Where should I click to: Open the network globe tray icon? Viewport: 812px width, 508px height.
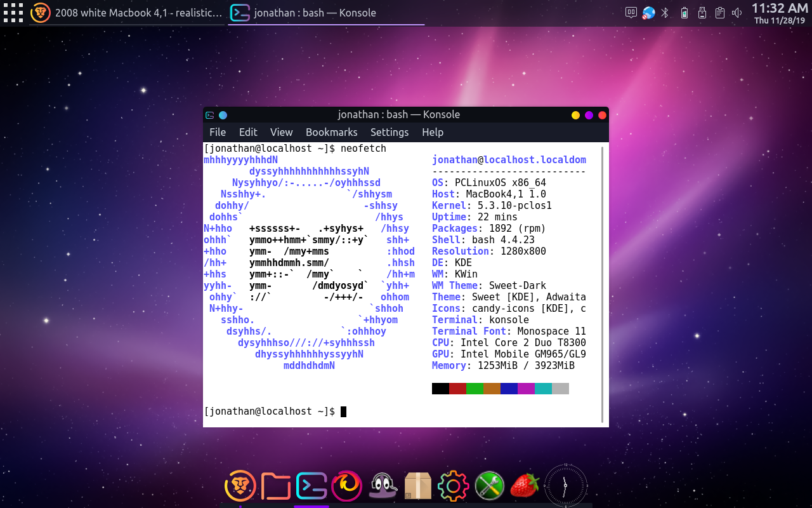648,12
